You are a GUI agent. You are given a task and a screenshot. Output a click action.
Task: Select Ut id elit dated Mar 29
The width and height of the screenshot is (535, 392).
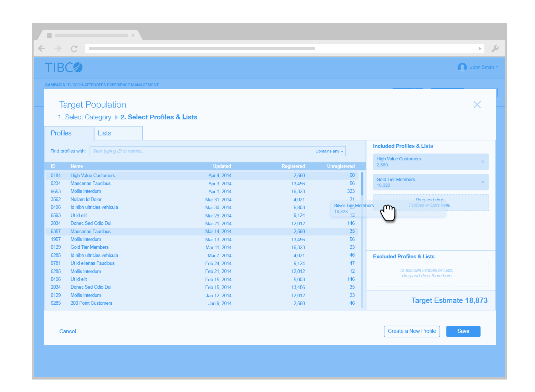[202, 216]
